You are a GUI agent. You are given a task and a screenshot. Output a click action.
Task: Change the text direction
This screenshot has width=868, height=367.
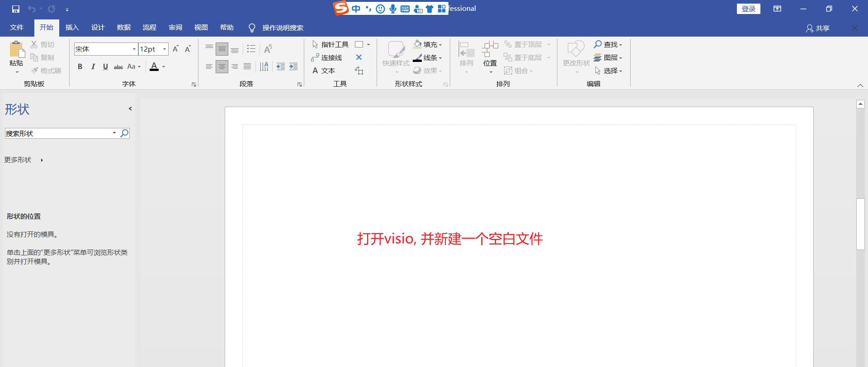(x=264, y=67)
